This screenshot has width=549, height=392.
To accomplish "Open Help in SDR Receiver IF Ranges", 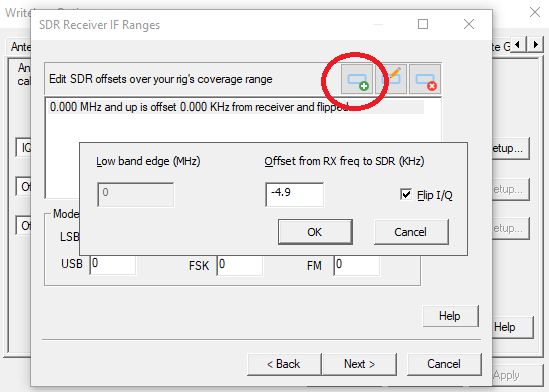I will coord(450,316).
